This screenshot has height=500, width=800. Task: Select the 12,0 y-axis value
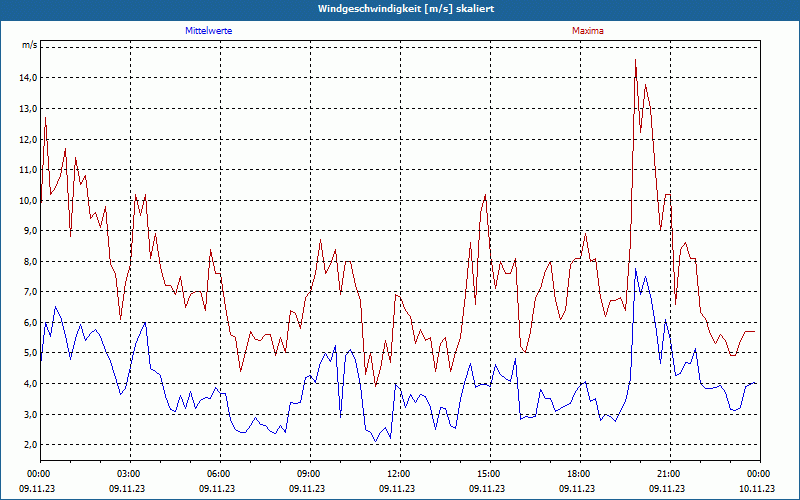point(29,139)
